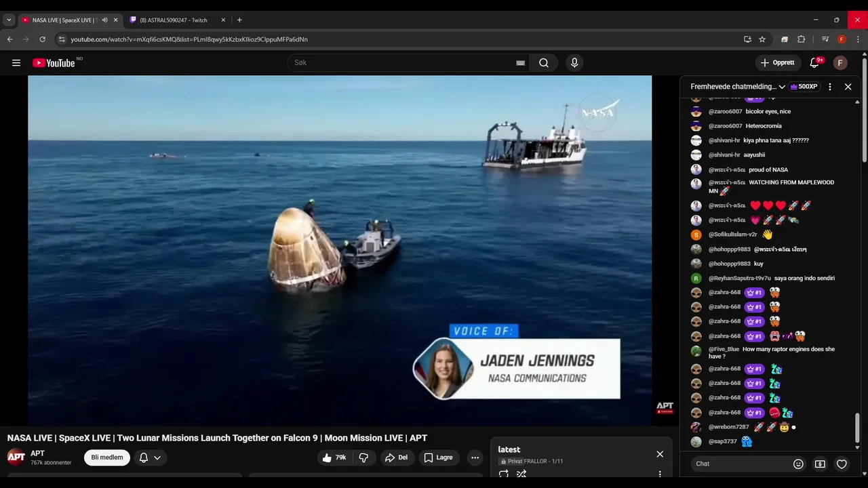View site information icon in address bar
This screenshot has width=868, height=488.
tap(62, 39)
